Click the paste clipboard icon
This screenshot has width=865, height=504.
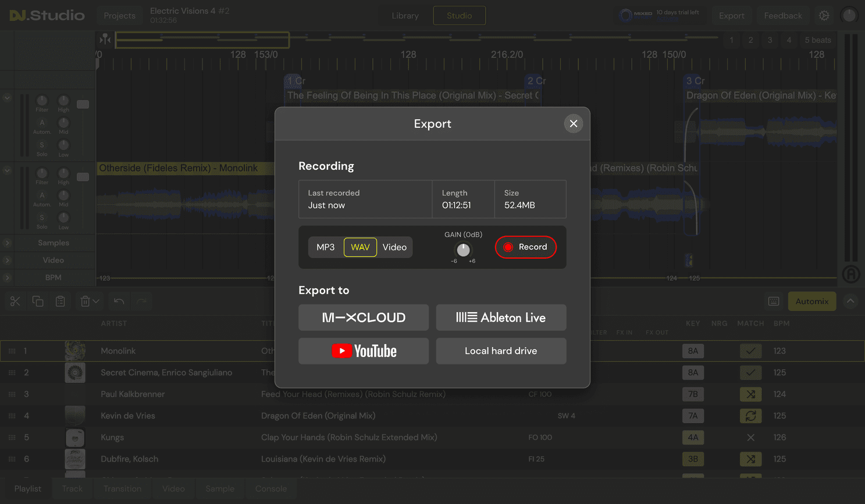60,301
